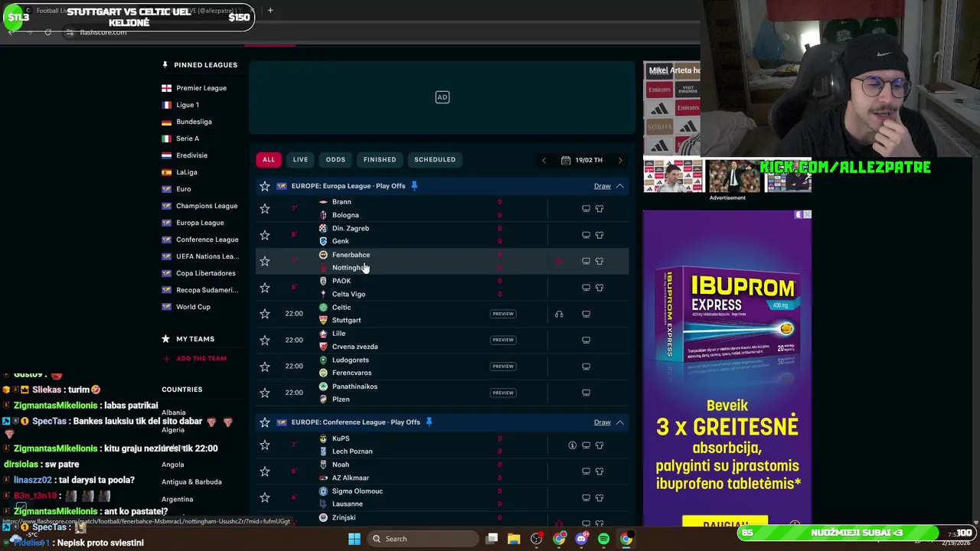Image resolution: width=980 pixels, height=551 pixels.
Task: Unpin Europa League Play Offs with pin icon
Action: [414, 186]
